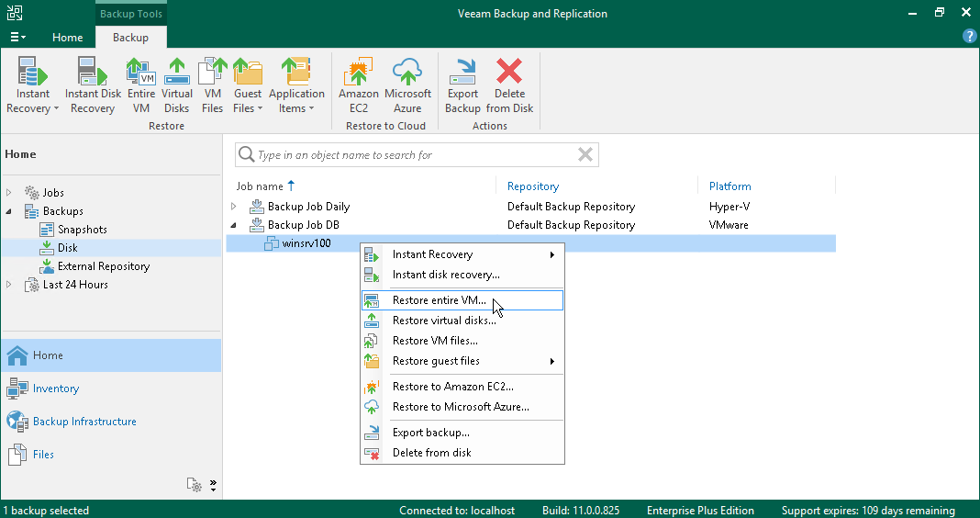Collapse the Backup Job DB row
The image size is (980, 518).
pos(233,225)
